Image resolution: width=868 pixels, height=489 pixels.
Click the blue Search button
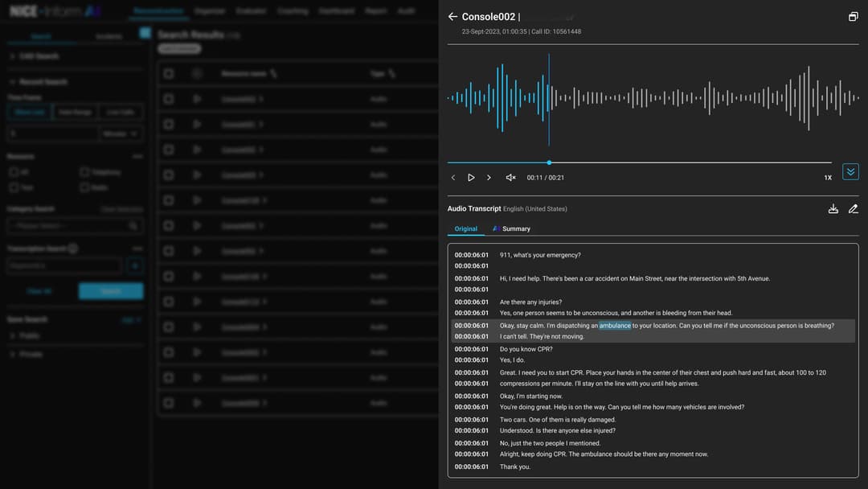111,291
